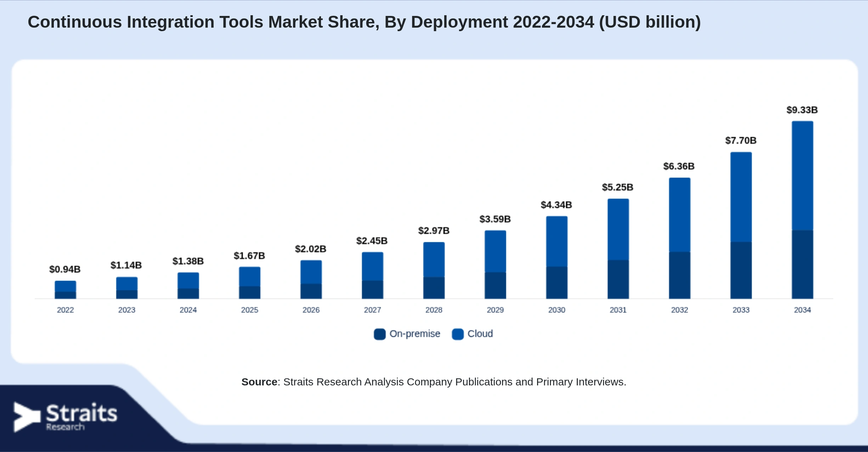Image resolution: width=868 pixels, height=452 pixels.
Task: Click the $1.67B value label
Action: pyautogui.click(x=249, y=256)
